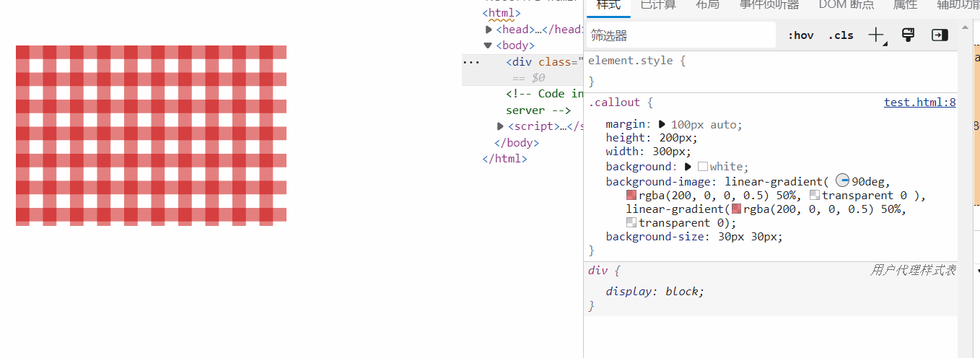
Task: Open the second gradient's rgba red swatch
Action: [736, 209]
